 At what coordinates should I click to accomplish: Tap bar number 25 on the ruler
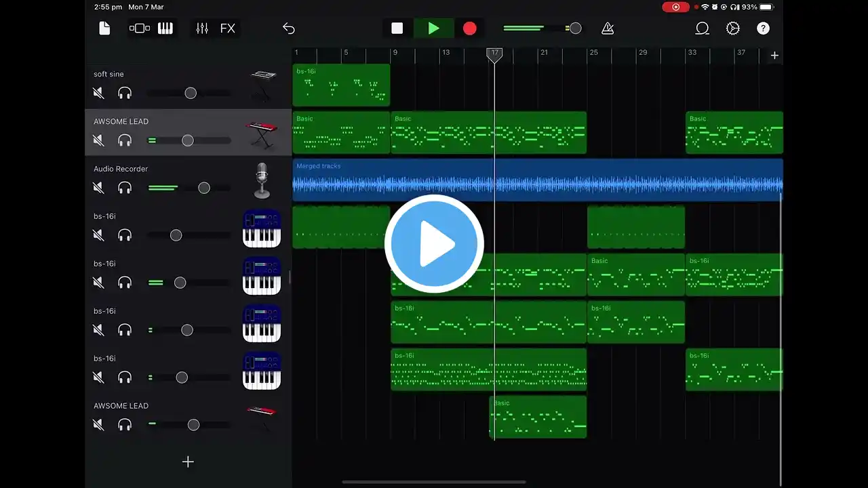(593, 52)
